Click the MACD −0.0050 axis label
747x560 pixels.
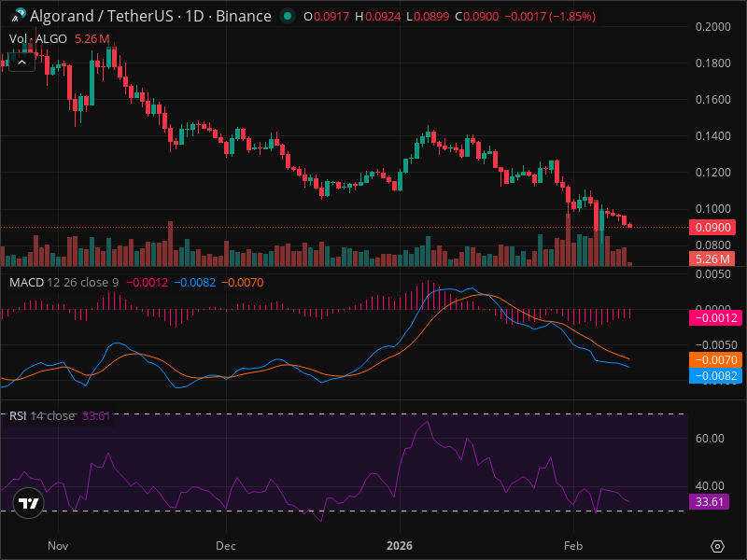point(716,344)
